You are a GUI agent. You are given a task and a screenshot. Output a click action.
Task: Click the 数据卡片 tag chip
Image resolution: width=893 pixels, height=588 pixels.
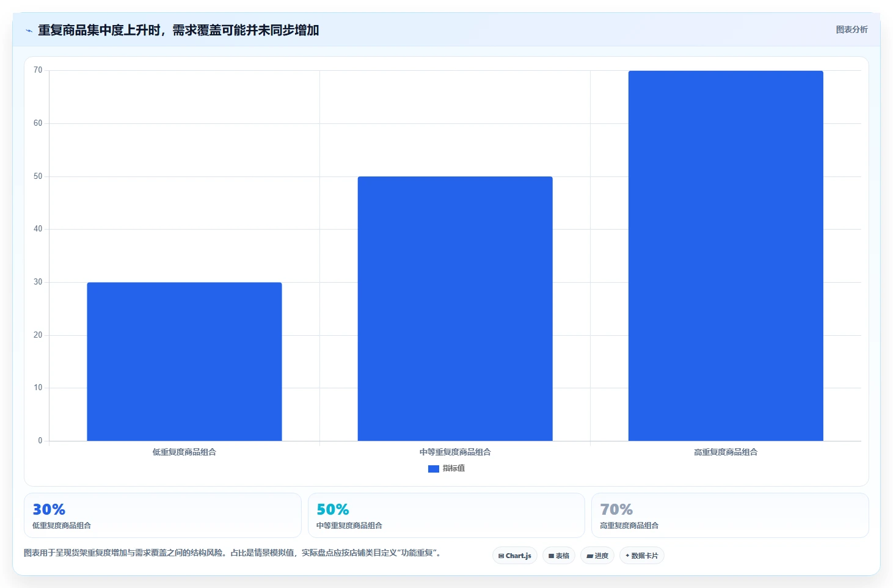pos(642,556)
